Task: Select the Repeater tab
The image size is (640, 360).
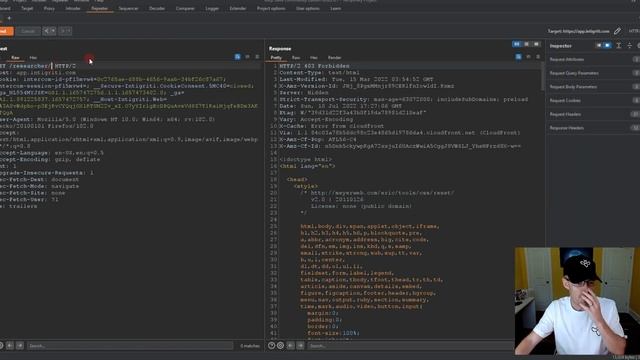Action: click(x=100, y=8)
